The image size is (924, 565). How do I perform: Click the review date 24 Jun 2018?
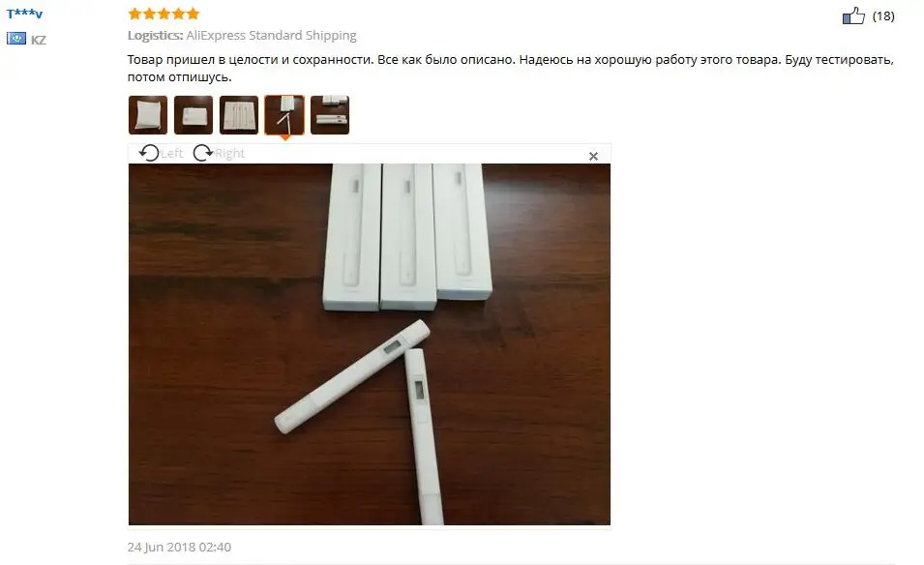click(x=179, y=547)
